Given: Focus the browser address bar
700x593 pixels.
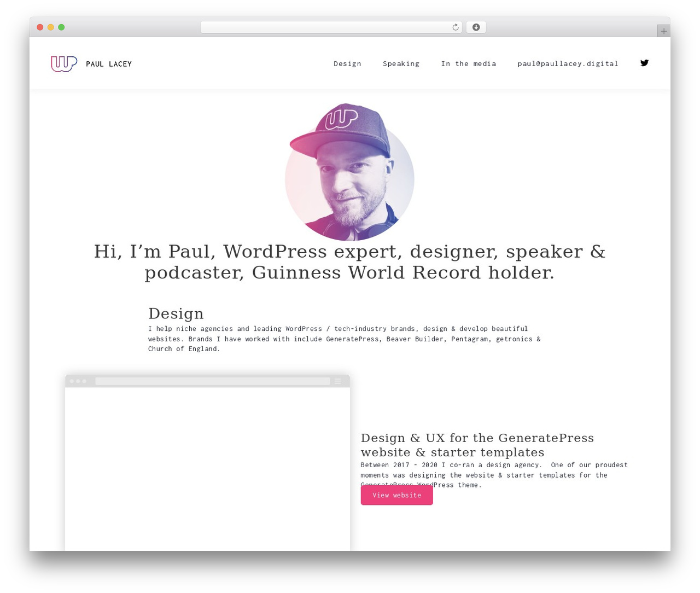Looking at the screenshot, I should point(331,27).
